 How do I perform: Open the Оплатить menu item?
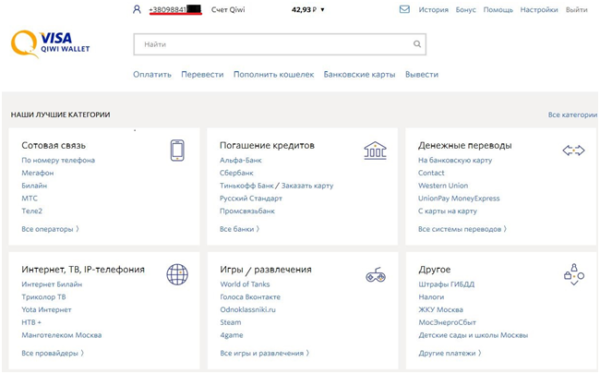pos(152,74)
